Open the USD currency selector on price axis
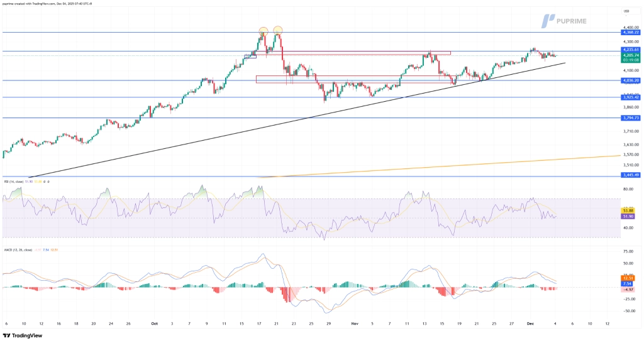This screenshot has width=644, height=343. tap(626, 11)
